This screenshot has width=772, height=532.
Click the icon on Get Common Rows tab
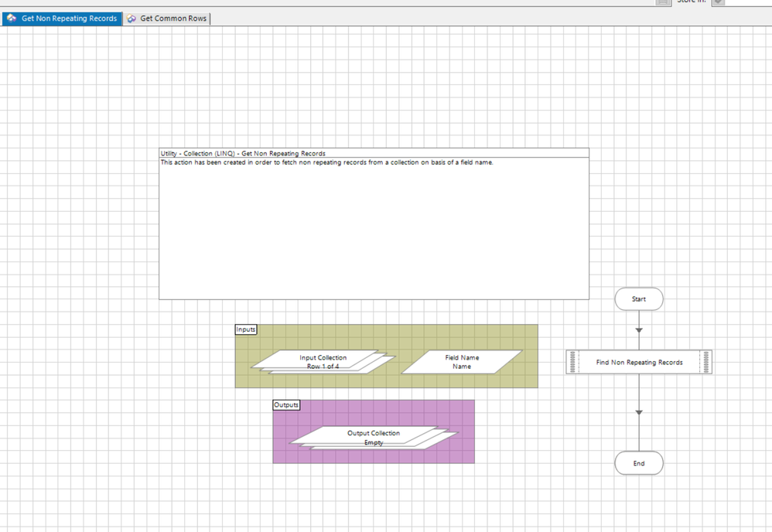pos(132,19)
